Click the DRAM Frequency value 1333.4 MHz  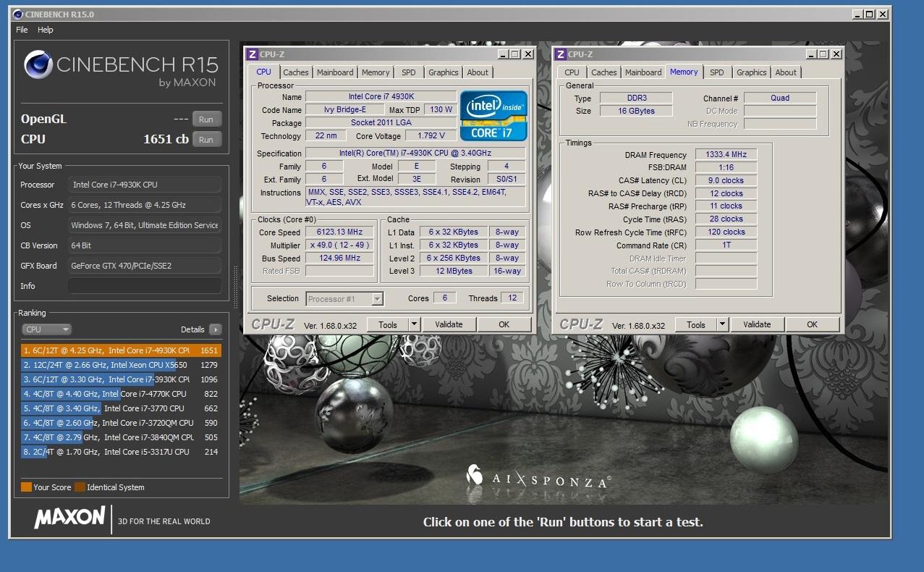point(726,154)
